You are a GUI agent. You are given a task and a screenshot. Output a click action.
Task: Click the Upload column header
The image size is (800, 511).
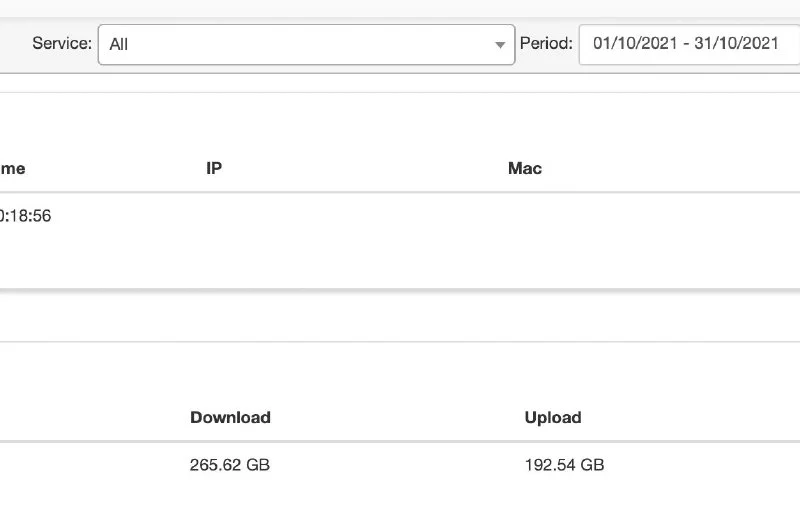[553, 417]
